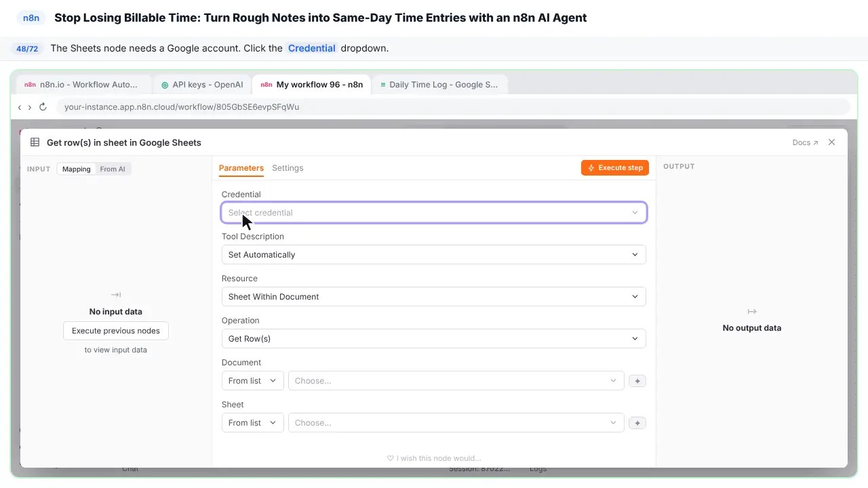Viewport: 868px width, 488px height.
Task: Click Execute previous nodes button
Action: pyautogui.click(x=116, y=331)
